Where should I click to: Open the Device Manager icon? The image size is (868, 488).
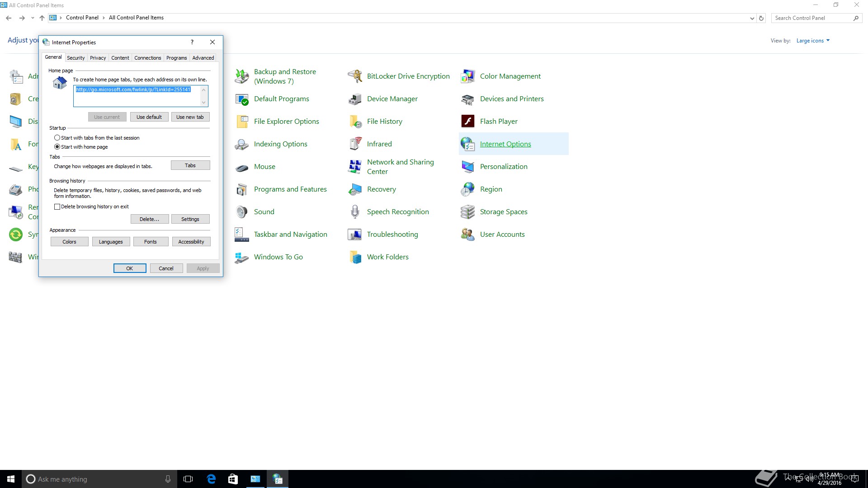point(355,99)
